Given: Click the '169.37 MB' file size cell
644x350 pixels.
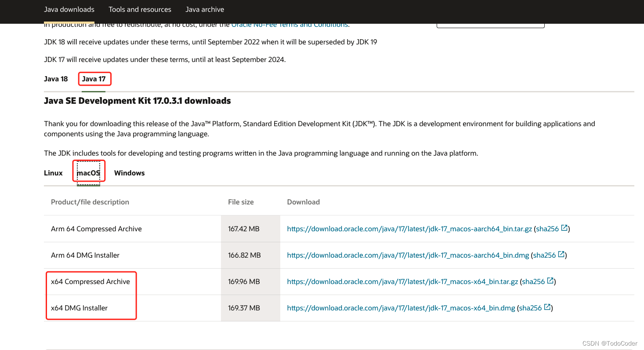Looking at the screenshot, I should (x=250, y=308).
